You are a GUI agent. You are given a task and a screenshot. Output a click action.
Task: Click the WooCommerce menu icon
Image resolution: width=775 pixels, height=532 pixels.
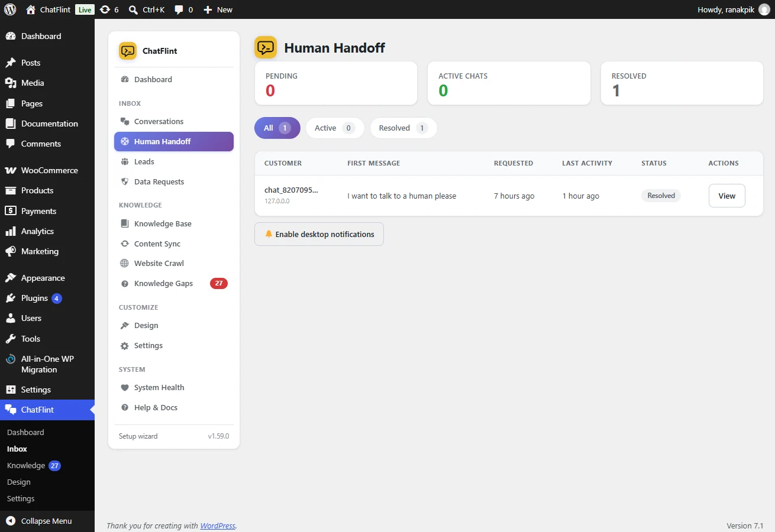pyautogui.click(x=11, y=170)
